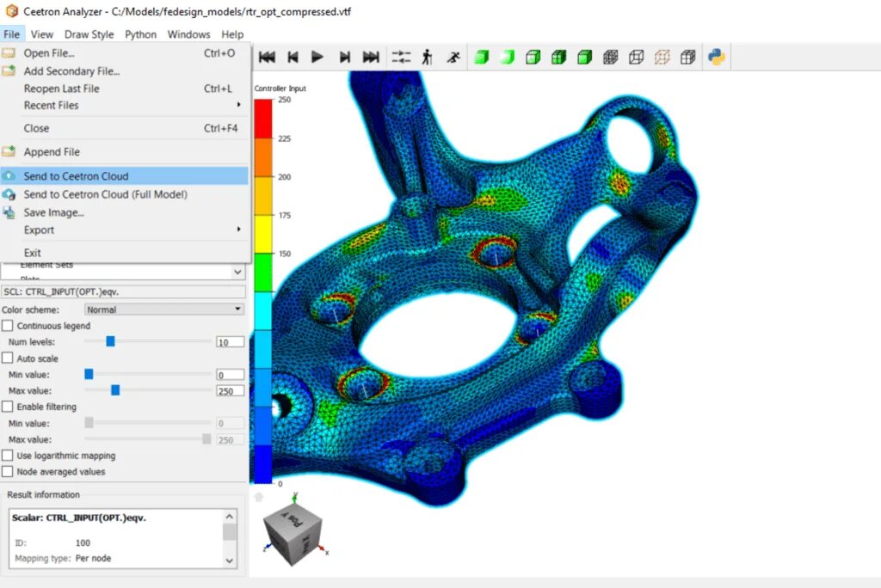Jump to last animation frame

[371, 57]
